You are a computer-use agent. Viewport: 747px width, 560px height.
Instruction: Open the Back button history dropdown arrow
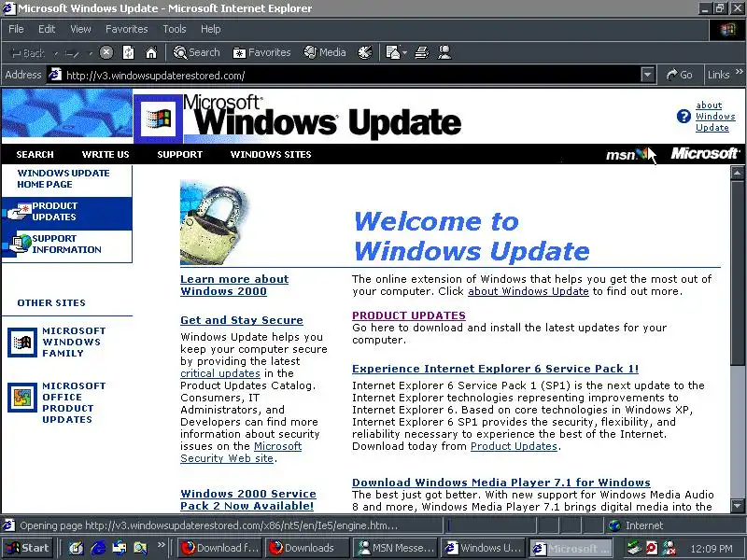click(x=56, y=53)
